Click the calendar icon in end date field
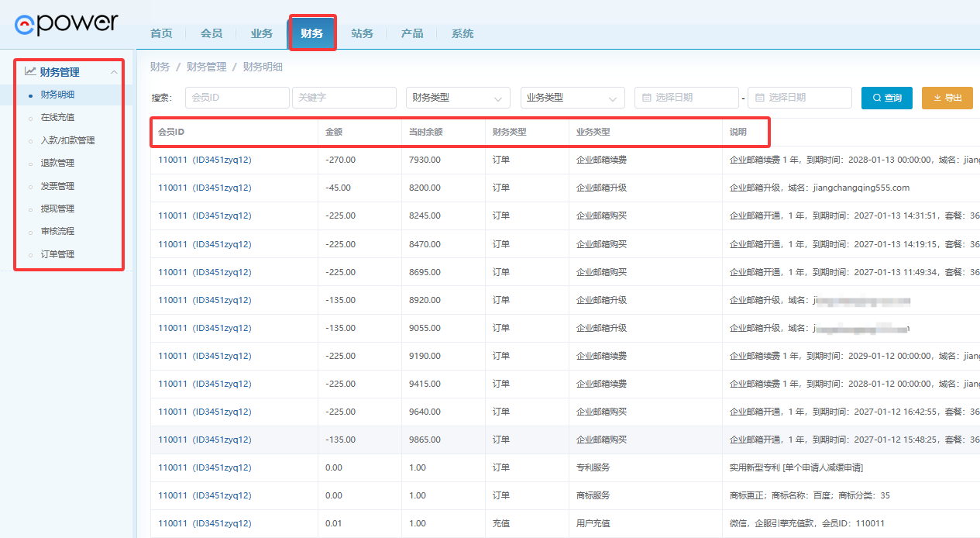980x538 pixels. coord(759,98)
